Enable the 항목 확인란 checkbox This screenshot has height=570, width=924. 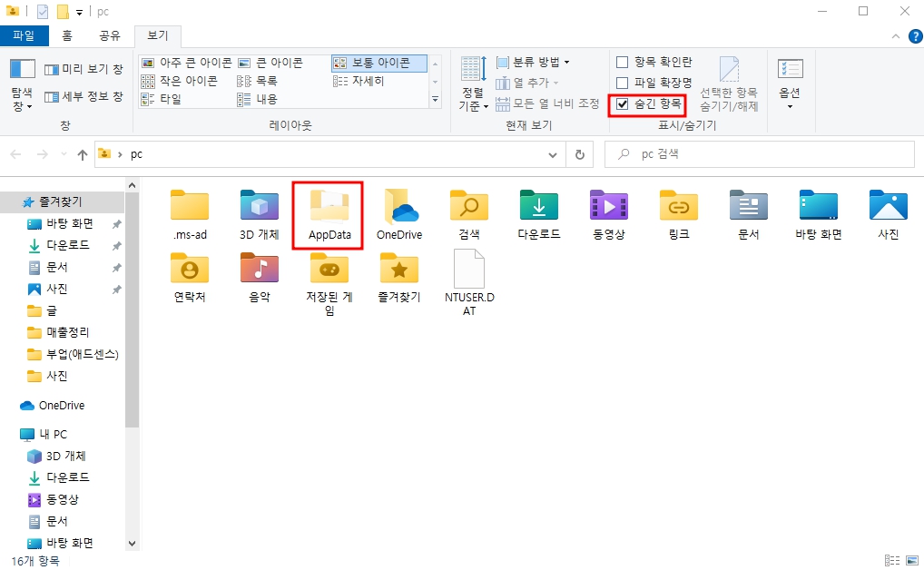[622, 62]
